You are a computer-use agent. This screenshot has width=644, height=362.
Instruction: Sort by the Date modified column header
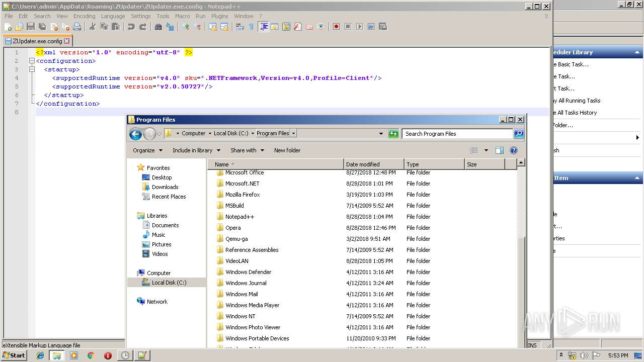point(374,164)
